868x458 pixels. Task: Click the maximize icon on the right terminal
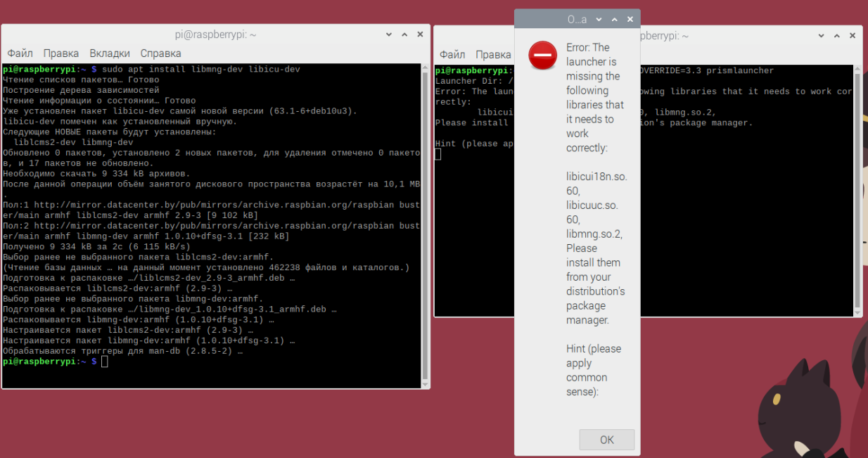point(836,35)
